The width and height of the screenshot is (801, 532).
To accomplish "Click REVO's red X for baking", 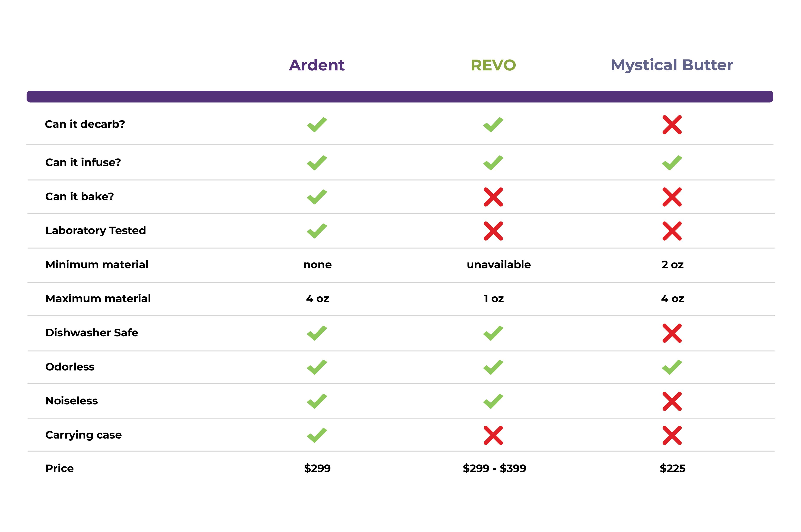I will pos(493,197).
